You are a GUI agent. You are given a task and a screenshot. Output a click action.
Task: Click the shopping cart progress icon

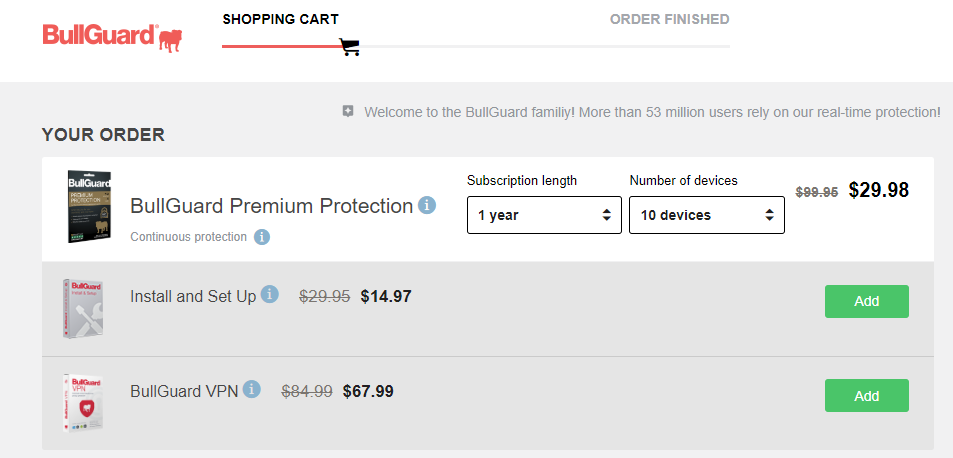tap(349, 47)
